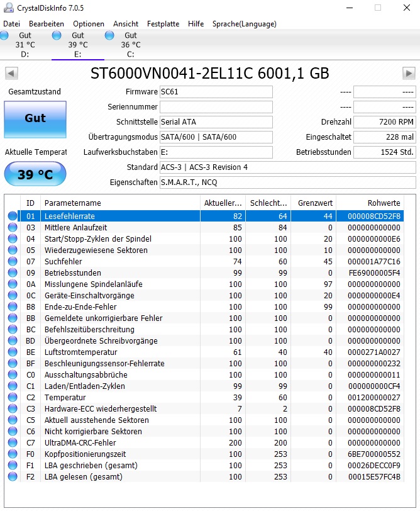Click the CrystalDiskInfo title bar app icon

pos(9,8)
